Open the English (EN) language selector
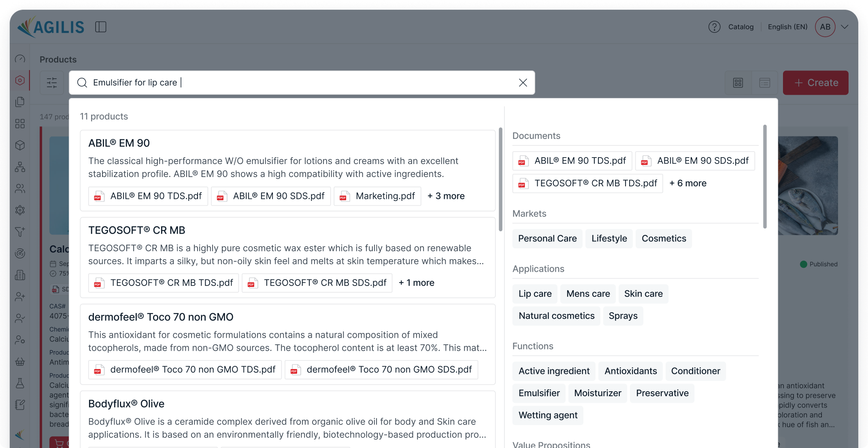Screen dimensions: 868x448 pos(787,27)
